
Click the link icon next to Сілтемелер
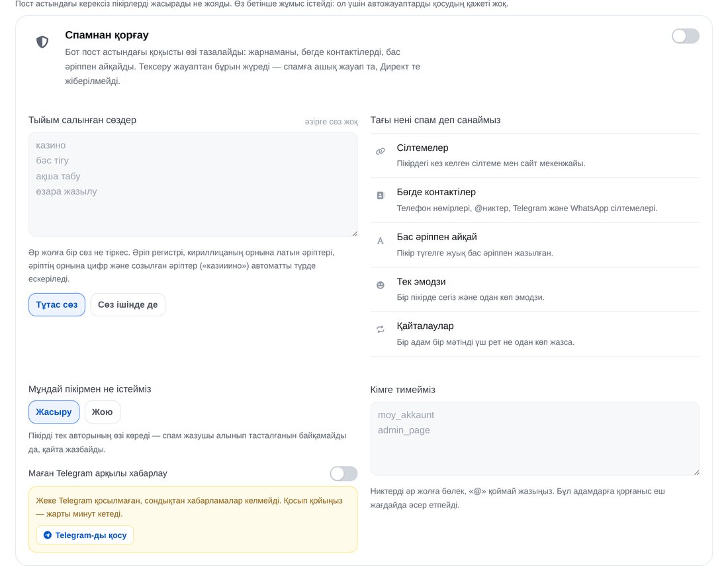381,152
